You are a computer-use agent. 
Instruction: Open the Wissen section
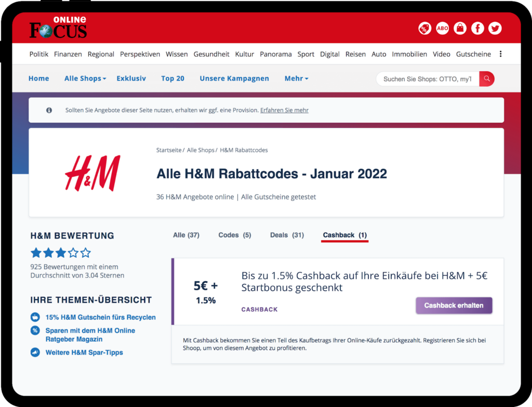[177, 54]
